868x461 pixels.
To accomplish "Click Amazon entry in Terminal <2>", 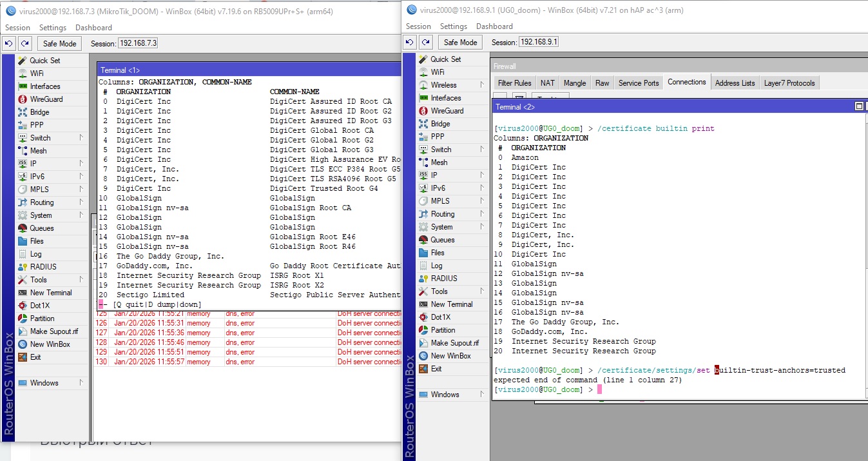I will coord(525,157).
